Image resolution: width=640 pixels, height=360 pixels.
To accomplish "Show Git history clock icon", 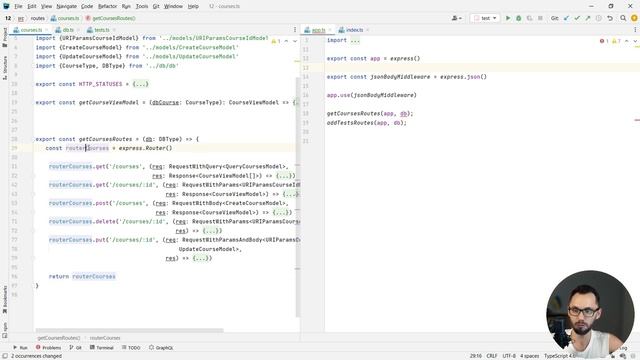I will (x=598, y=18).
